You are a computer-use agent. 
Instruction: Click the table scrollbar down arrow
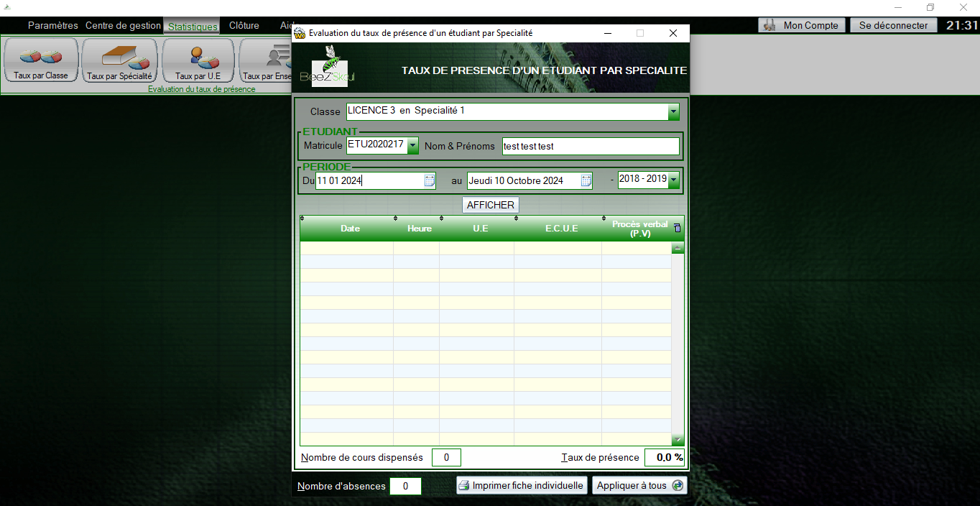tap(678, 439)
